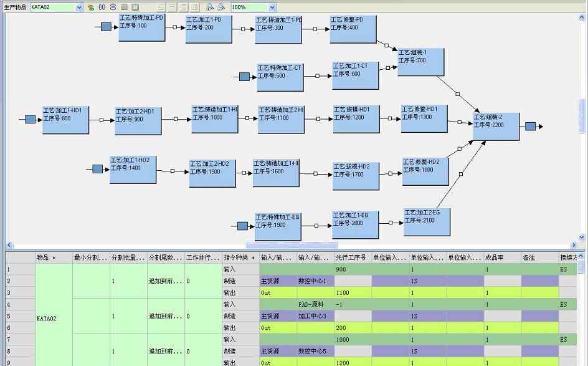Click the fourth grayed alignment toolbar icon
The height and width of the screenshot is (366, 588).
(x=194, y=7)
